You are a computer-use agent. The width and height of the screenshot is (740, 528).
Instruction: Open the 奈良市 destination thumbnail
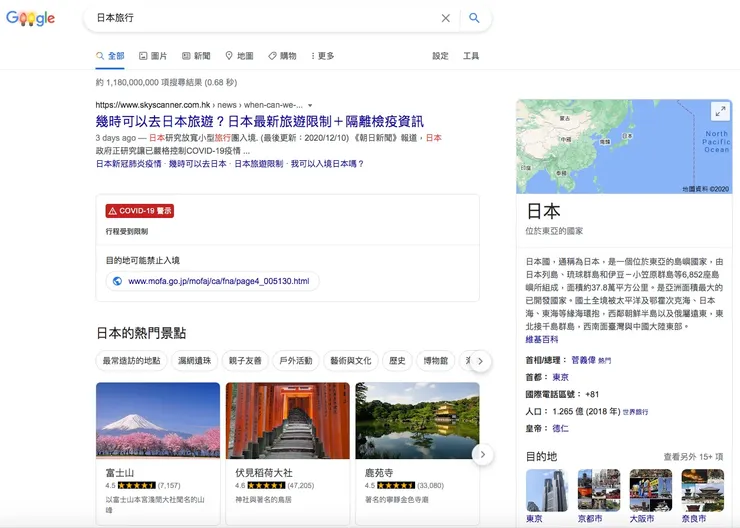[702, 491]
